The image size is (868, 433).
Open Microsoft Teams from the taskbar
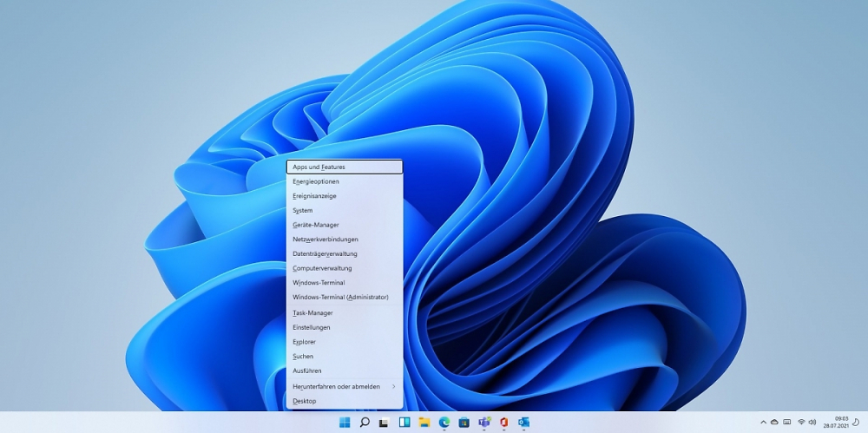coord(484,423)
